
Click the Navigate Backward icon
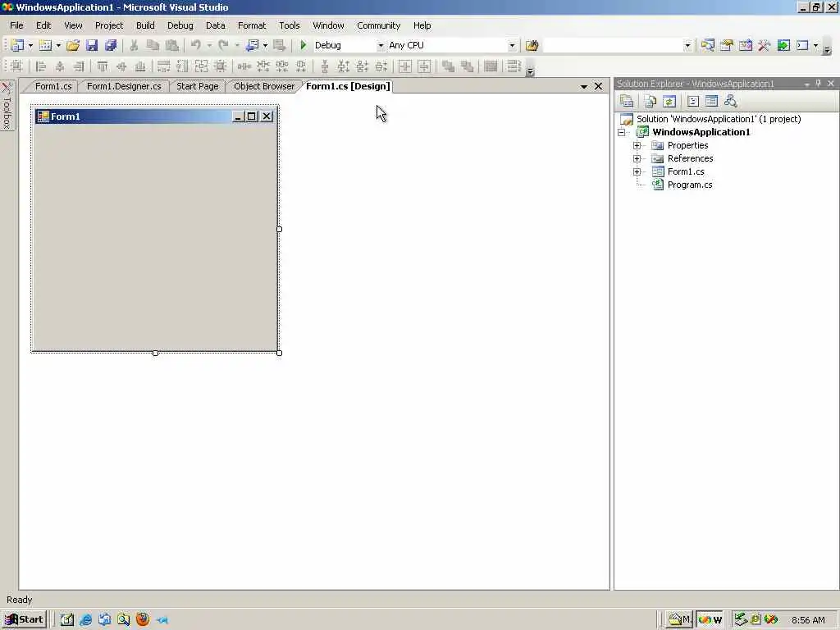252,46
